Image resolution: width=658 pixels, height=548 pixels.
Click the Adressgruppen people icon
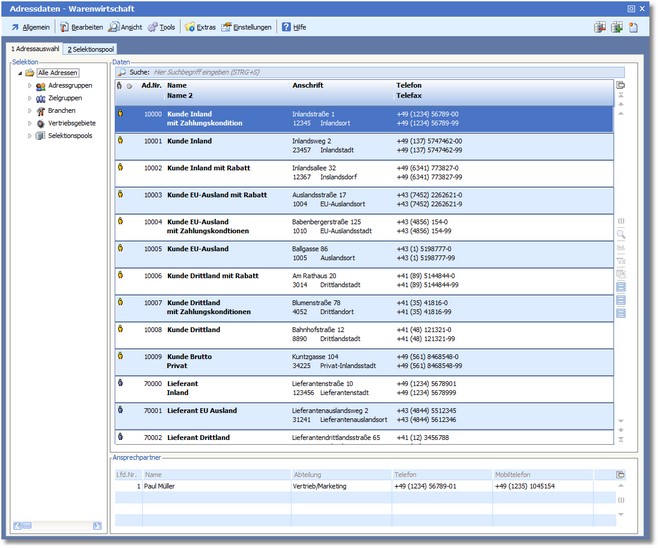click(x=40, y=86)
